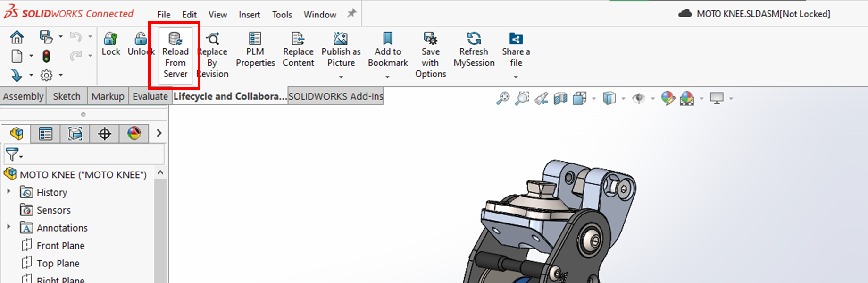Viewport: 868px width, 283px height.
Task: Open the Insert menu
Action: pyautogui.click(x=249, y=15)
